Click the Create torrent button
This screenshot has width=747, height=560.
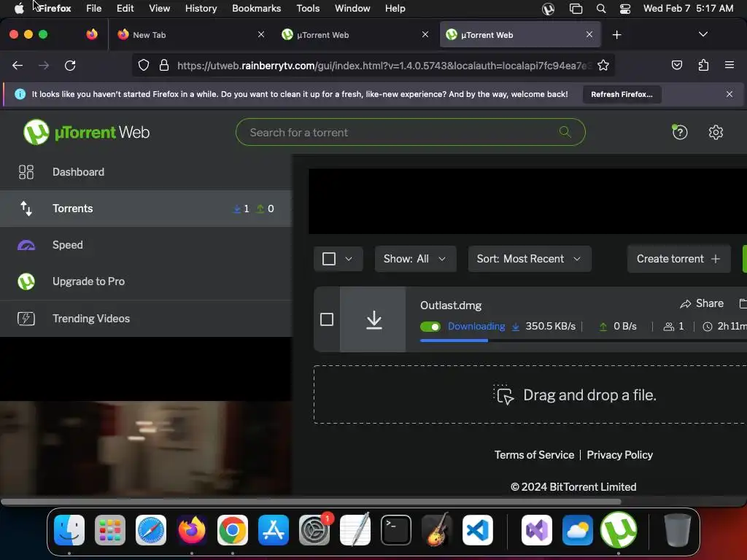678,259
